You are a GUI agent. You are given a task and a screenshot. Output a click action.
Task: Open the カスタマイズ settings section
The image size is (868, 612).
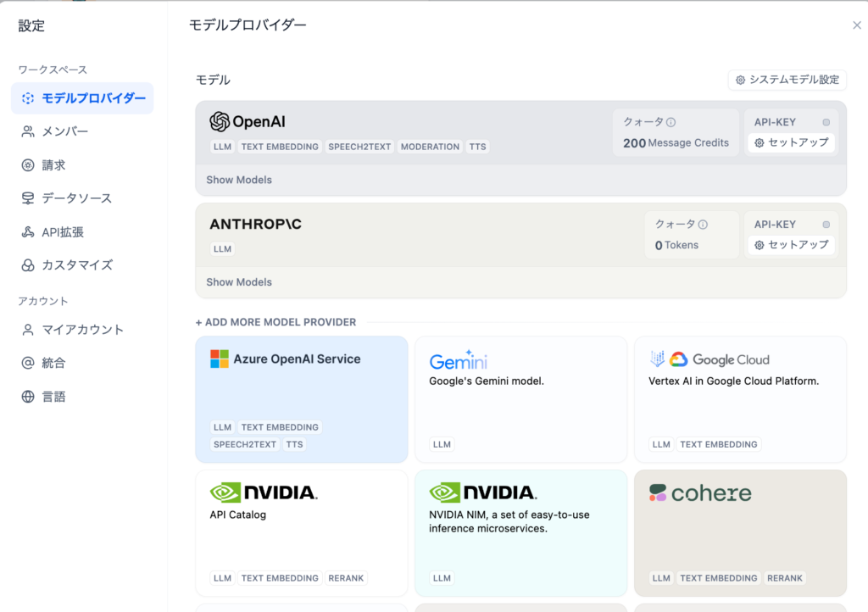click(x=82, y=265)
